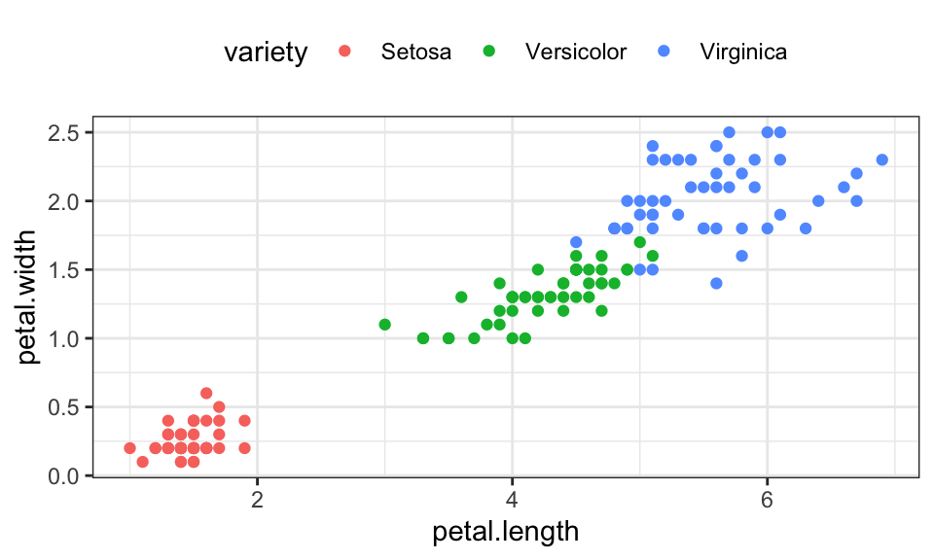Image resolution: width=934 pixels, height=560 pixels.
Task: Pick the rightmost blue Virginica data point
Action: (x=882, y=159)
